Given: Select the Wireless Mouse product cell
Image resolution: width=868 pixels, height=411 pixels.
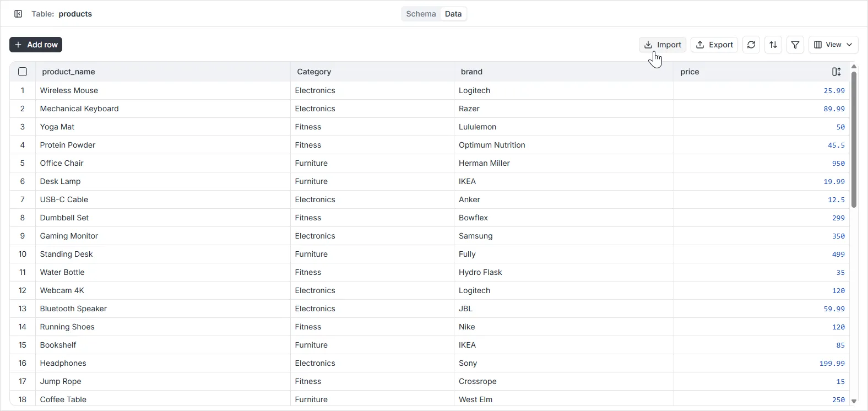Looking at the screenshot, I should pos(69,90).
